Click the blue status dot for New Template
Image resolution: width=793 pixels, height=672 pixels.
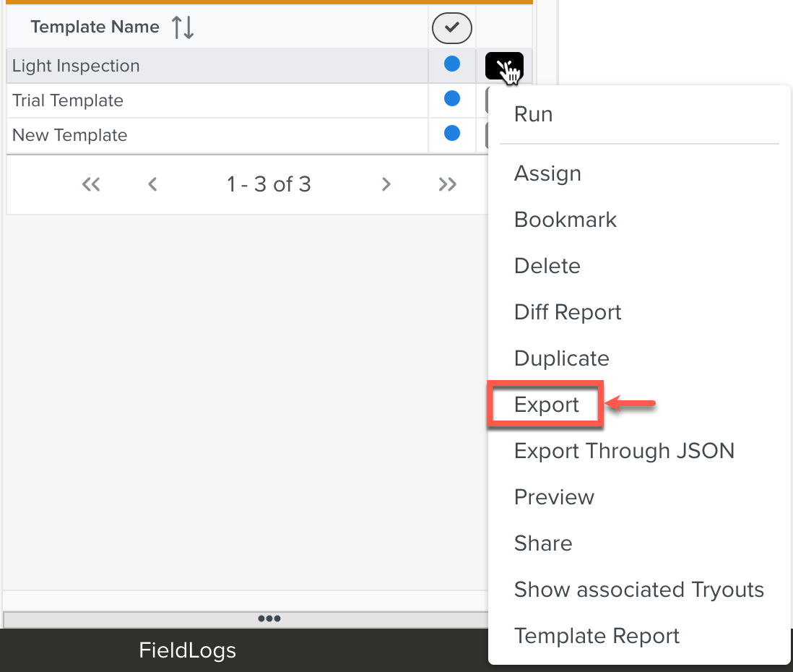click(452, 133)
